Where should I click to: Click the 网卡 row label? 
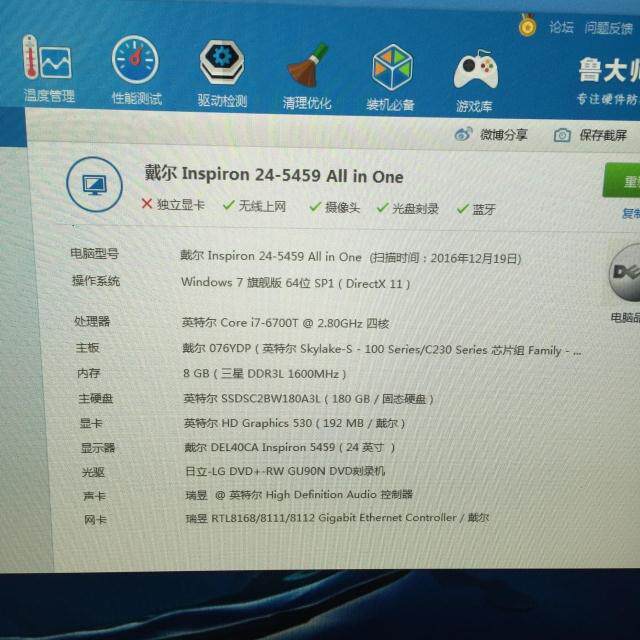[96, 520]
